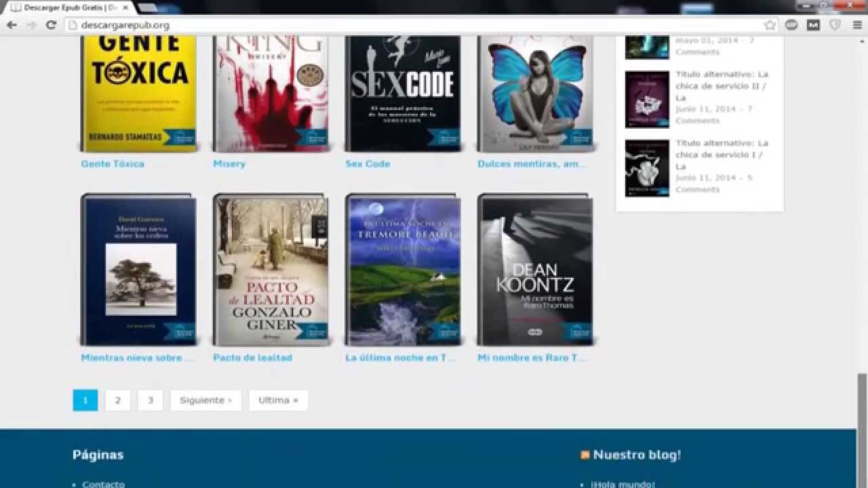Click Mi nombre es Raro T... link
868x488 pixels.
(532, 358)
